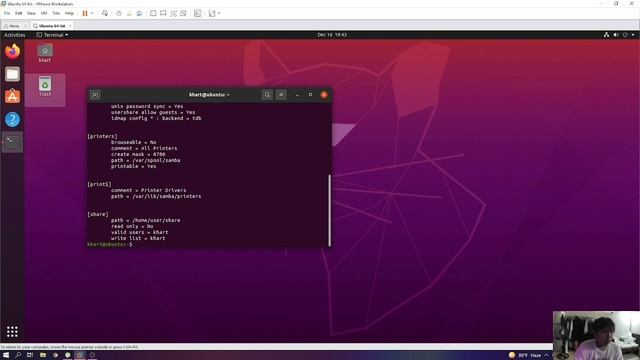Open File Explorer from Windows taskbar
The height and width of the screenshot is (360, 640).
(42, 355)
